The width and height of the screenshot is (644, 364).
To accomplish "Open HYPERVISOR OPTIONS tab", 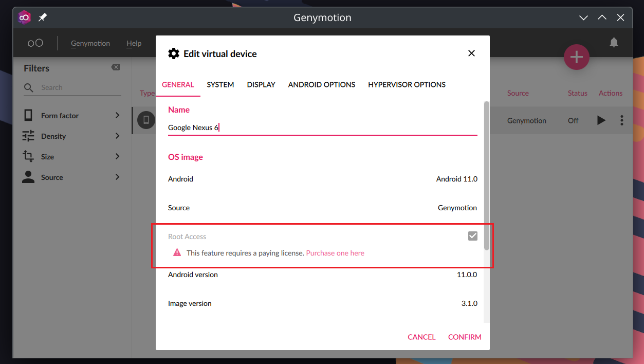I will pos(407,85).
